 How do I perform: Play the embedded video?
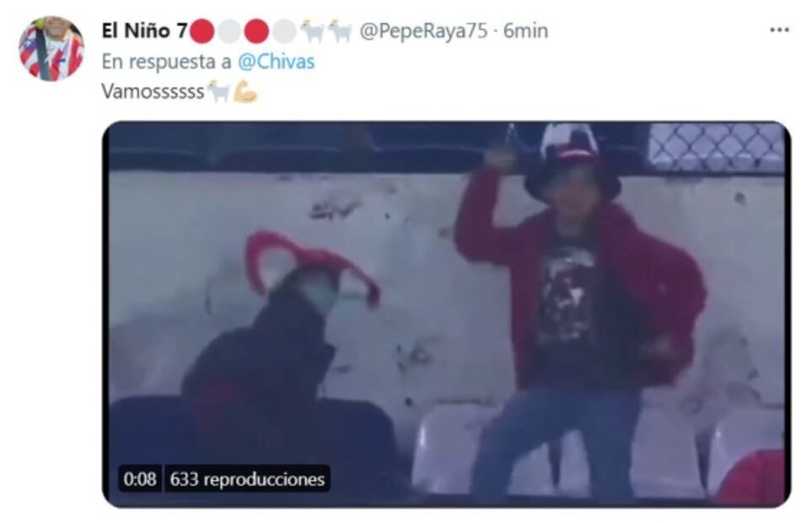446,315
